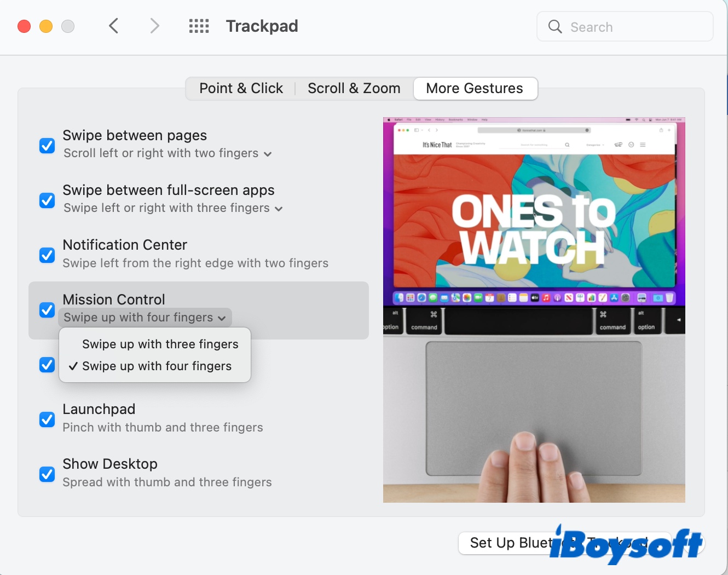Select Swipe up with three fingers option

(x=160, y=344)
